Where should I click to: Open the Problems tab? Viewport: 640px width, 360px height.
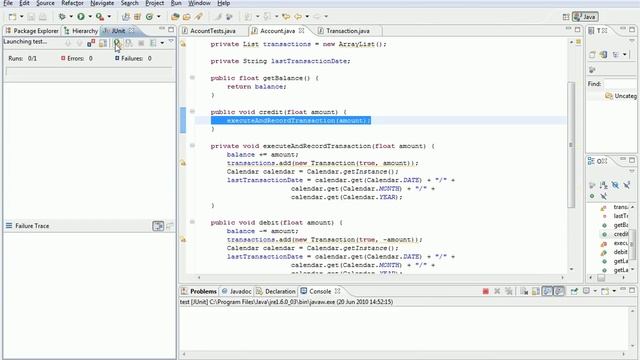[199, 291]
